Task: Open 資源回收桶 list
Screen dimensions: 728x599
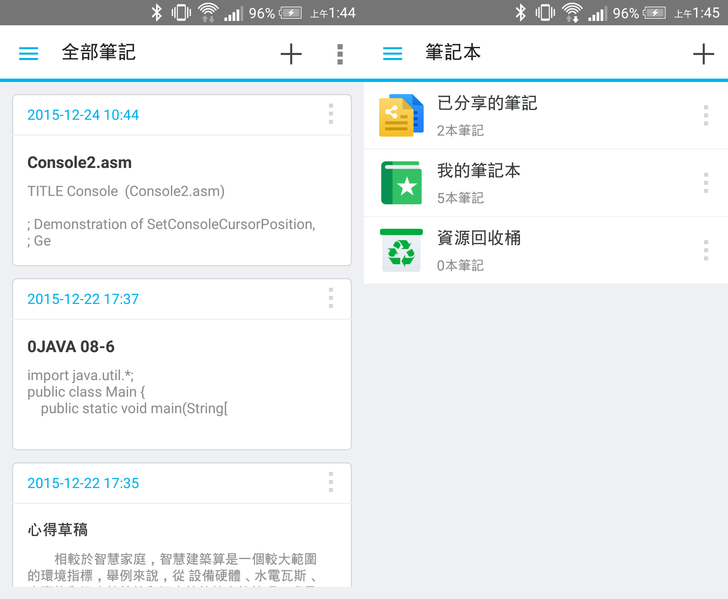Action: (x=546, y=250)
